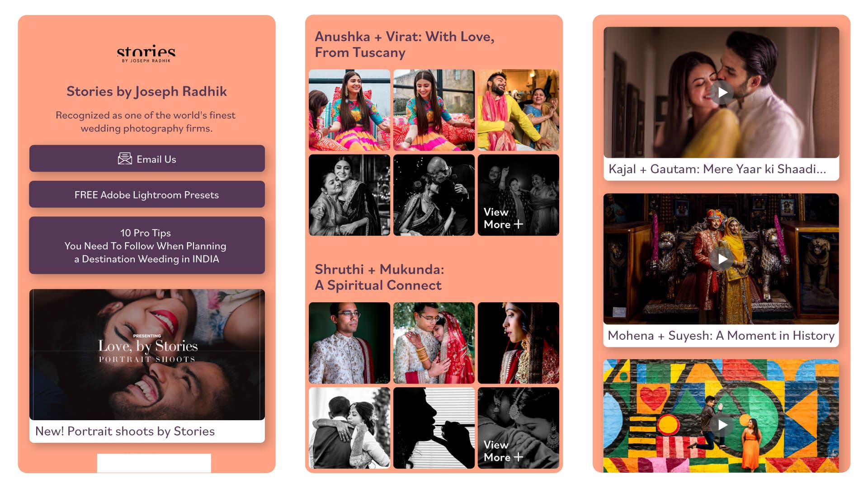Image resolution: width=868 pixels, height=488 pixels.
Task: Play the Kajal + Gautam wedding video
Action: point(722,93)
